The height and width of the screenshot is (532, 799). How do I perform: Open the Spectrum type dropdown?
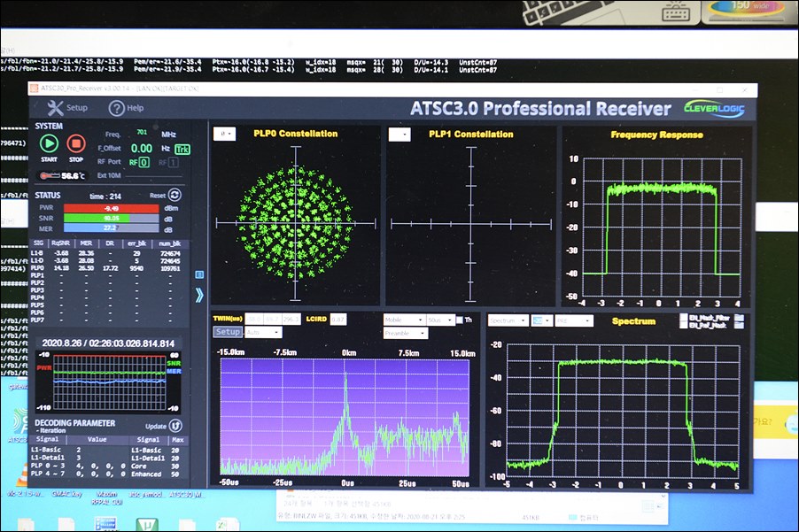pyautogui.click(x=508, y=320)
